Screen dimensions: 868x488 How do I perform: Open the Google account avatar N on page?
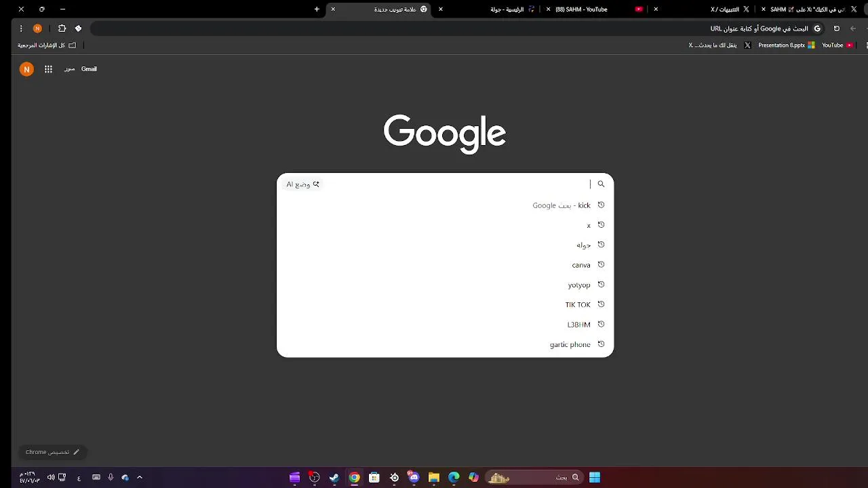26,69
